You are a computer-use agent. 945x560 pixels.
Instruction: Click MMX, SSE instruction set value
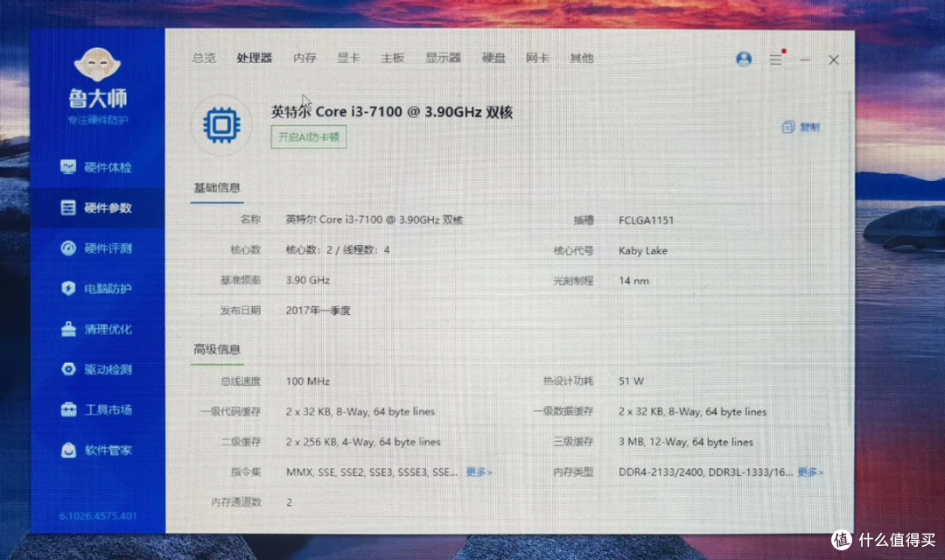point(372,472)
